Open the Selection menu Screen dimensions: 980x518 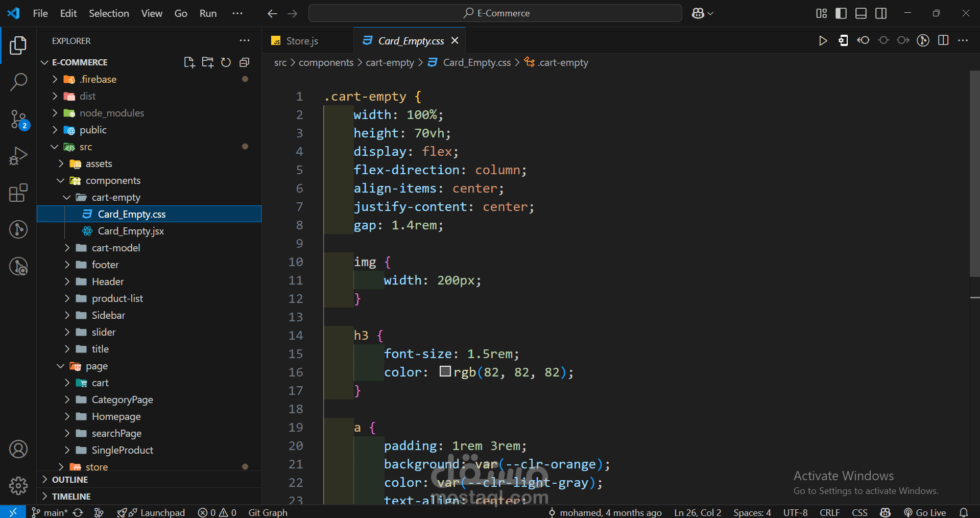(x=109, y=13)
